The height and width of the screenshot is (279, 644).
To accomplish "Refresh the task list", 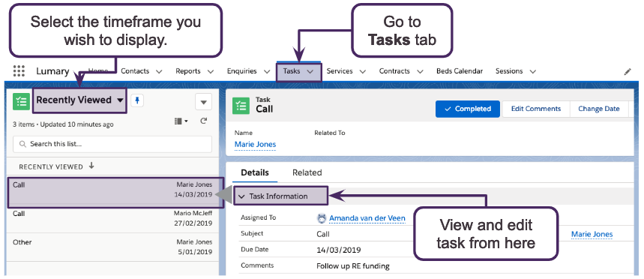I will tap(203, 121).
